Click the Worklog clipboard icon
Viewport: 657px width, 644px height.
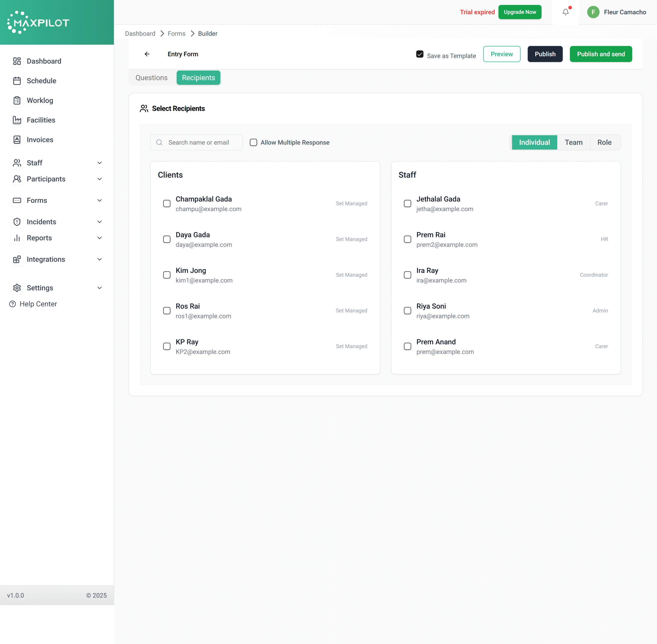(17, 101)
